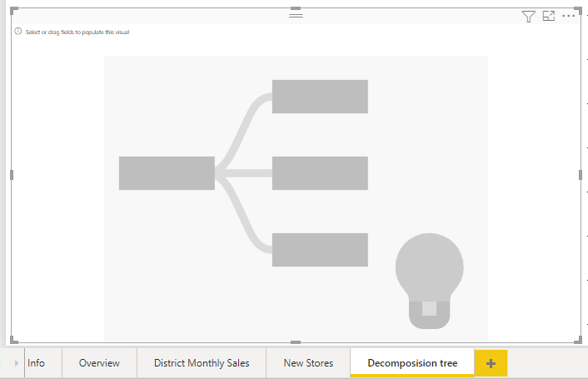Open the Overview page tab
The width and height of the screenshot is (588, 379).
pyautogui.click(x=99, y=363)
